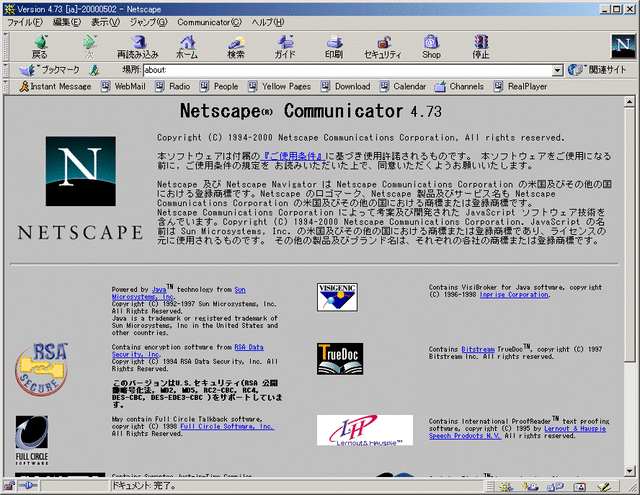Open Navigator from the component bar
This screenshot has width=640, height=495.
(507, 486)
